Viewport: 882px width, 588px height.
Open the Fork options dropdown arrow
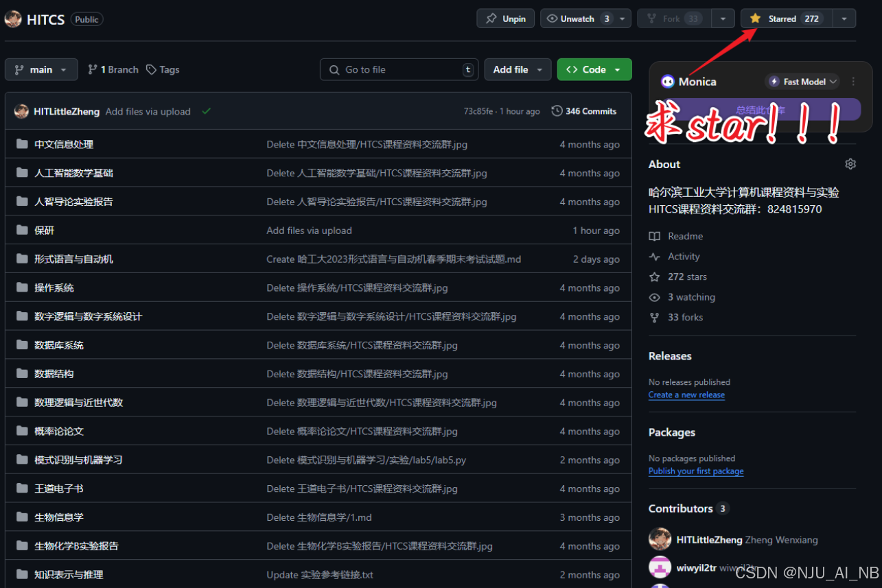723,19
